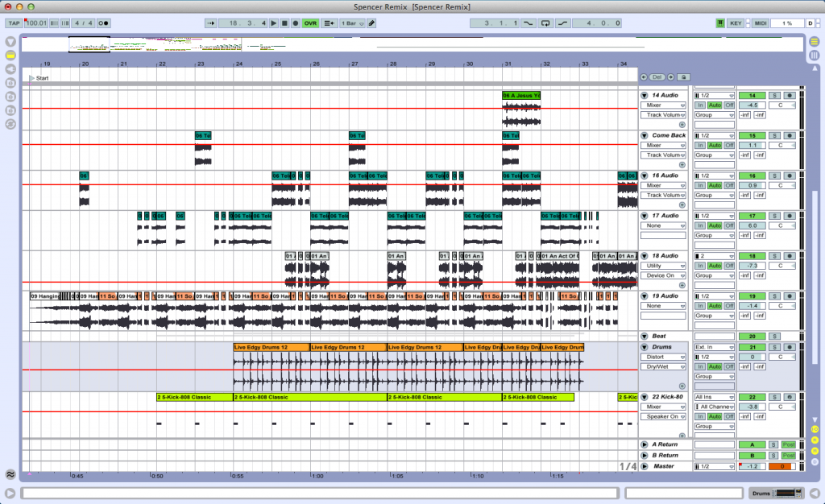Enable Draw Mode pencil button

pos(371,23)
